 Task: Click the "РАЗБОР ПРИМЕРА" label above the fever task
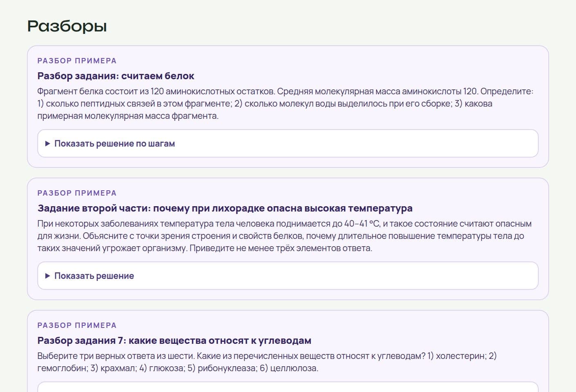coord(77,193)
